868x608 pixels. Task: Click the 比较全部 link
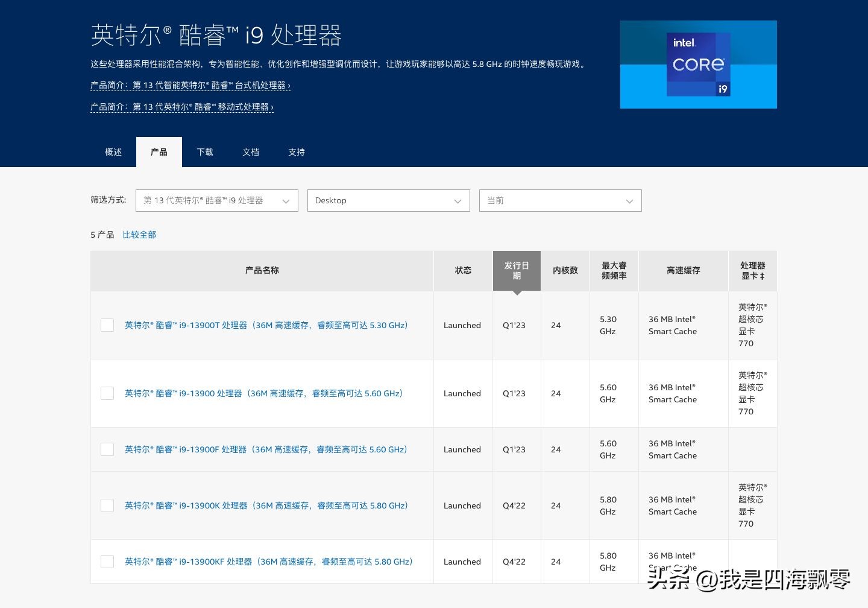click(139, 235)
